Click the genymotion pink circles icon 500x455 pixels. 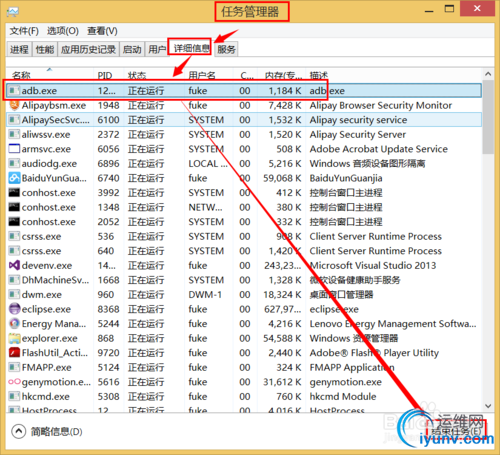(14, 382)
